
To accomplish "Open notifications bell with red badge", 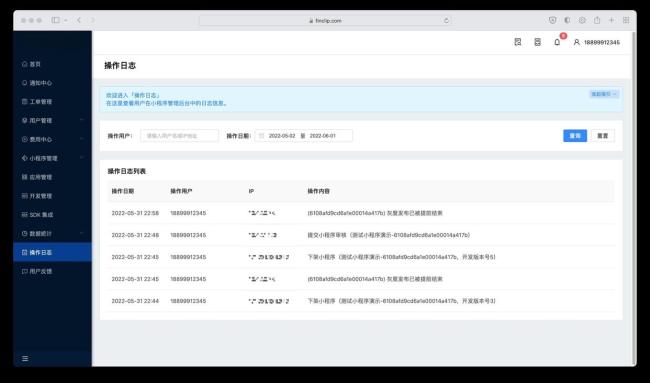I will [x=558, y=42].
